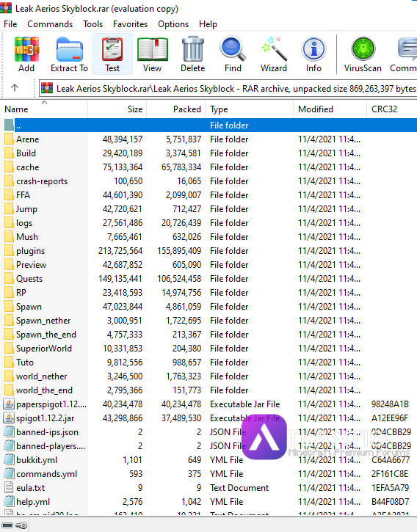This screenshot has height=532, width=417.
Task: Select the Arene folder icon
Action: pyautogui.click(x=9, y=139)
